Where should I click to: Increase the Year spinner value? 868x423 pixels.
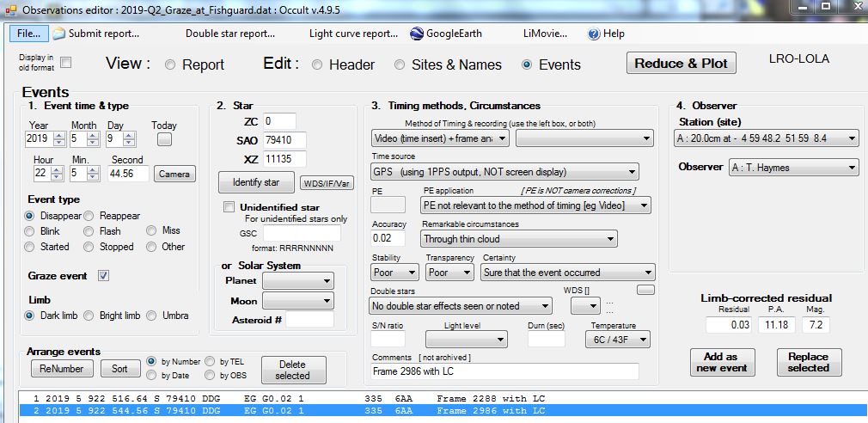(x=57, y=136)
